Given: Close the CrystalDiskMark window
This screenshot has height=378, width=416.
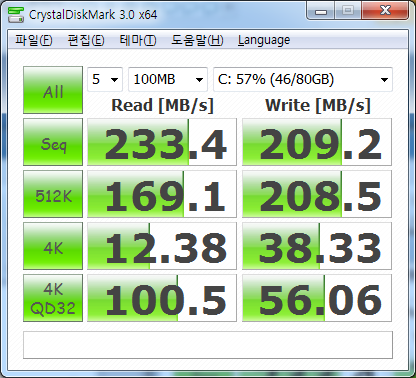Looking at the screenshot, I should (385, 11).
